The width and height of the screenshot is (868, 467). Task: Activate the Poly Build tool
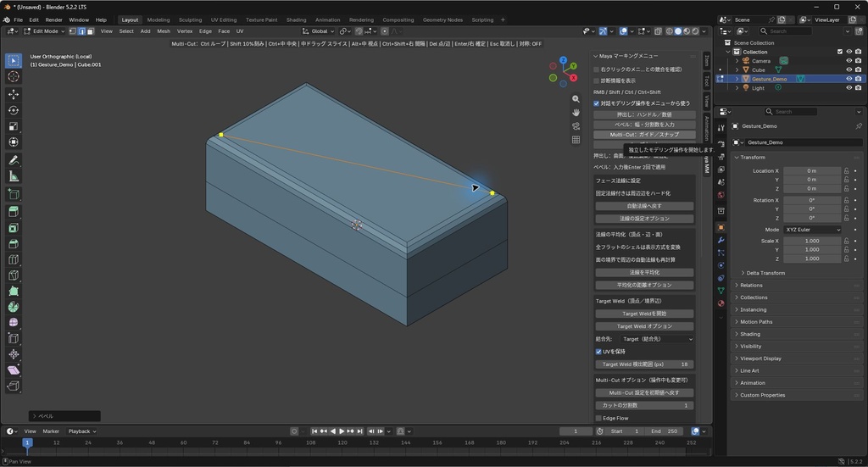(14, 291)
